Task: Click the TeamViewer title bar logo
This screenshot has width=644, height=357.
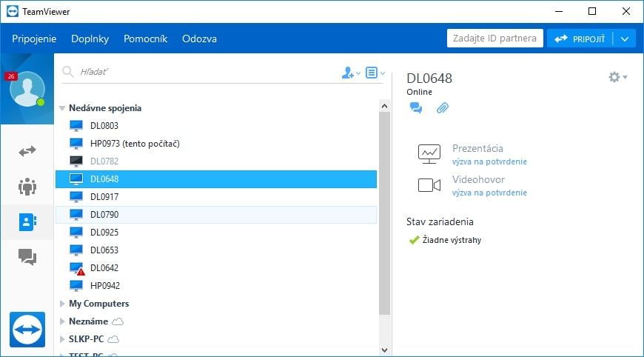Action: [13, 12]
